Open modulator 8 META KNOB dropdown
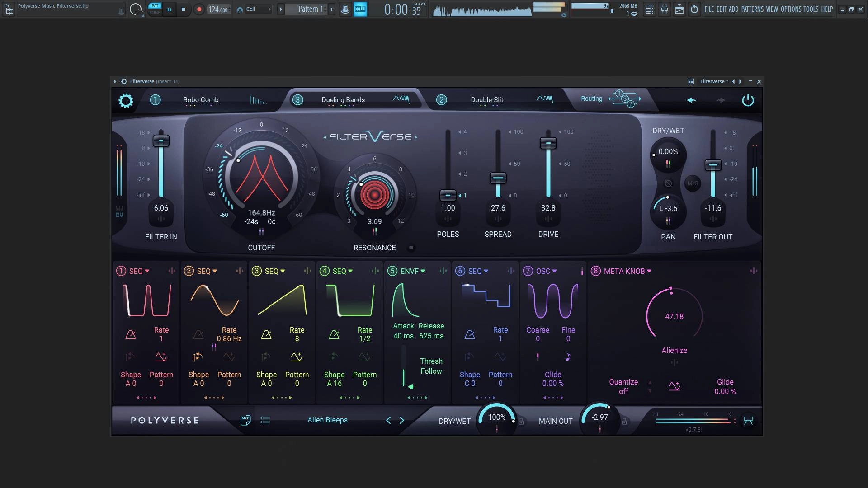868x488 pixels. [627, 271]
